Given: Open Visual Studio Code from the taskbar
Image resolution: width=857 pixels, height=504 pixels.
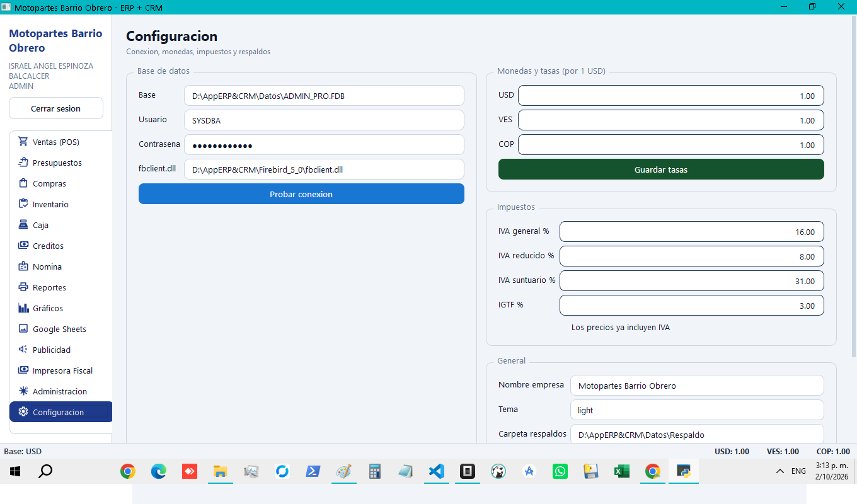Looking at the screenshot, I should 436,471.
